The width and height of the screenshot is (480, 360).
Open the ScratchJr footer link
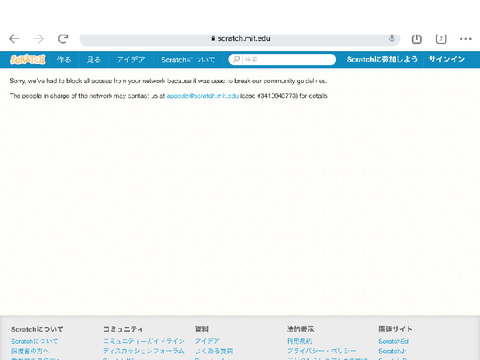(392, 351)
